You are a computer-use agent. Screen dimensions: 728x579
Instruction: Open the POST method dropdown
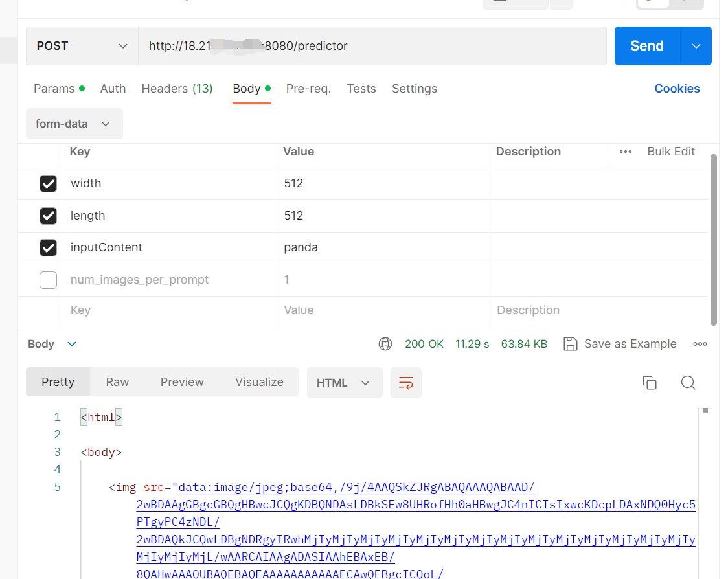click(x=82, y=46)
